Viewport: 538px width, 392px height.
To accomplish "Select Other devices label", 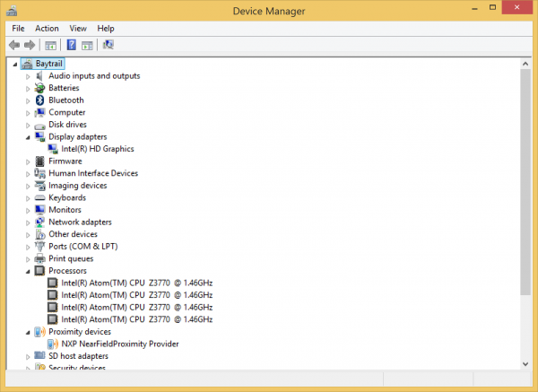I will point(74,234).
